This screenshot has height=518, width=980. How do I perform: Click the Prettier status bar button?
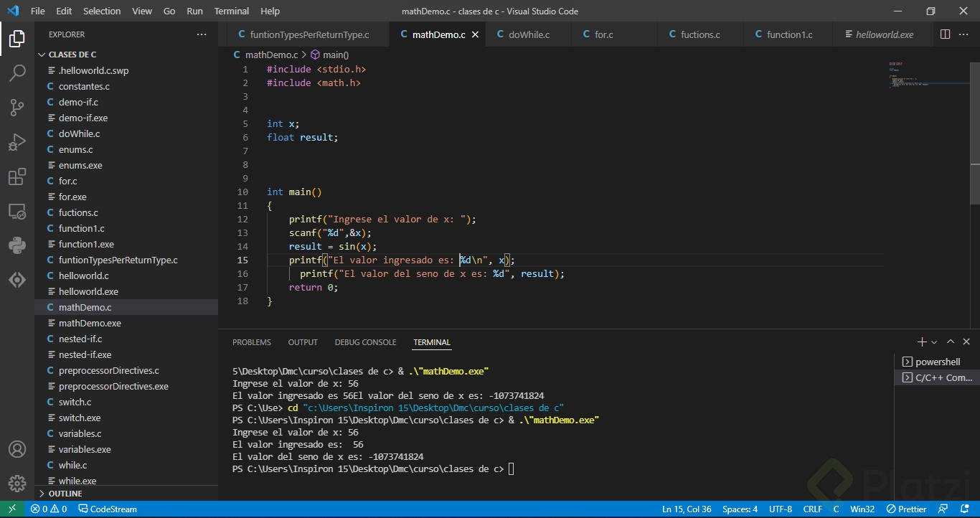pyautogui.click(x=907, y=509)
